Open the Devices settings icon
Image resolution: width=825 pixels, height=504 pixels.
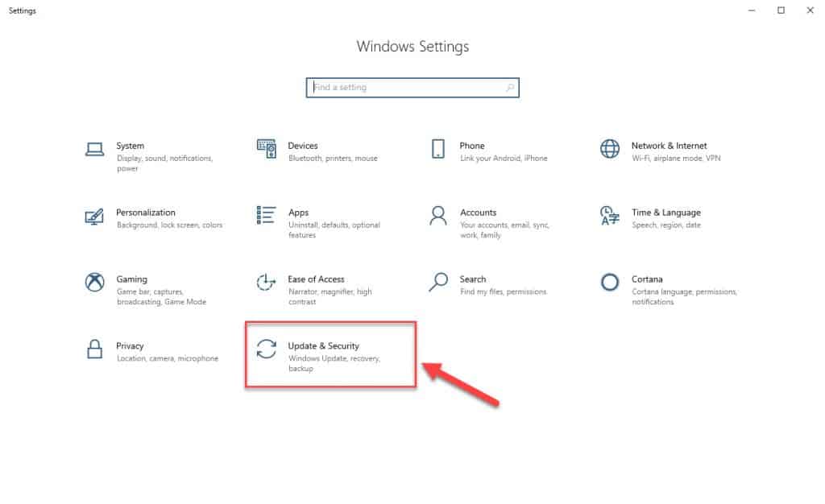click(x=266, y=150)
